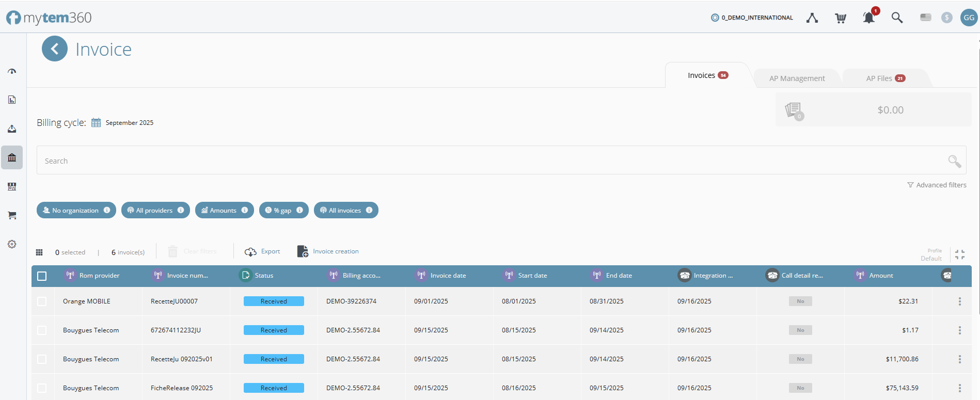Switch to the AP Management tab
This screenshot has height=400, width=980.
pyautogui.click(x=797, y=78)
